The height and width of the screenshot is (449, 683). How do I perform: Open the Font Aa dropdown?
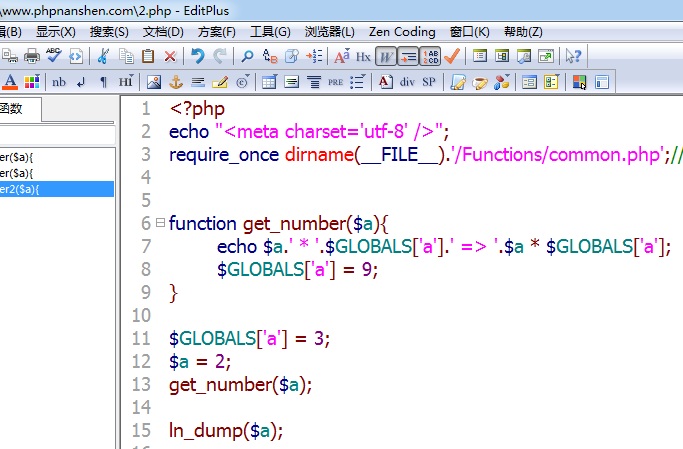(x=342, y=56)
